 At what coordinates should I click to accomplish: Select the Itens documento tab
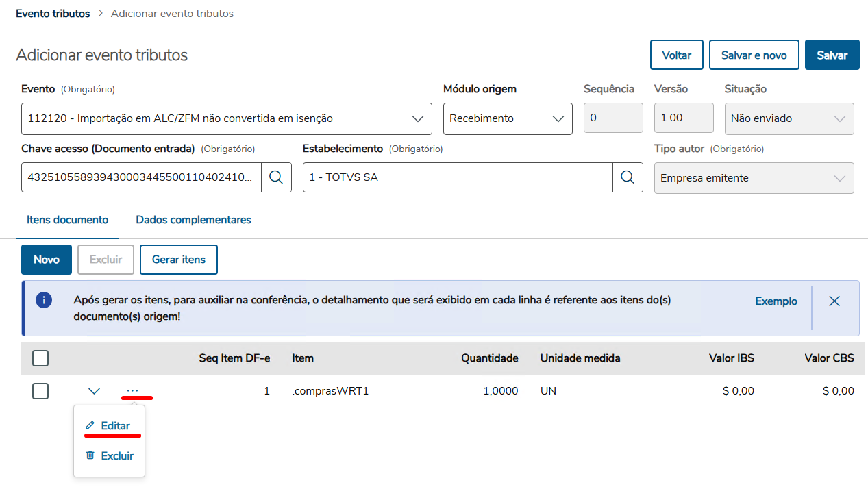(67, 220)
